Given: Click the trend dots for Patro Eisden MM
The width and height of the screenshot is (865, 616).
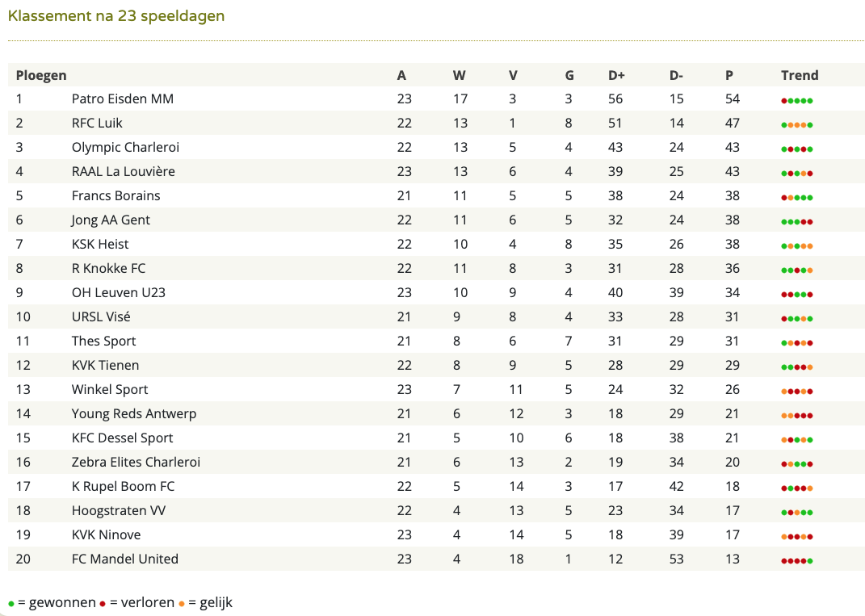Looking at the screenshot, I should click(796, 100).
